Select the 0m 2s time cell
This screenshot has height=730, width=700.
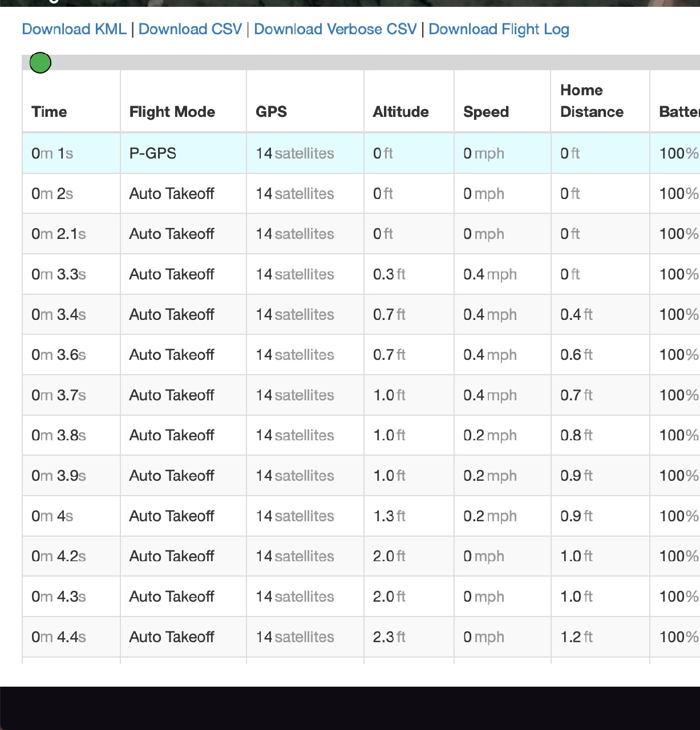point(71,194)
